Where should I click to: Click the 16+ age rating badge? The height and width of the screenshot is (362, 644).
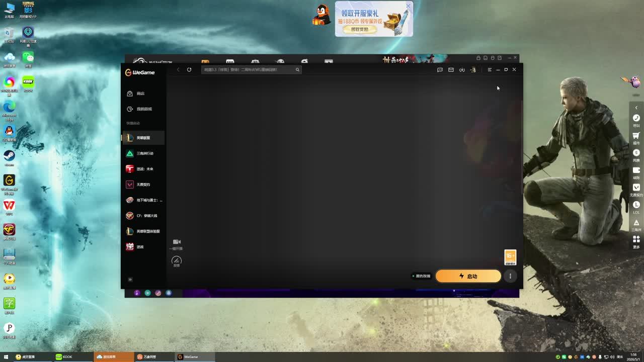(510, 257)
